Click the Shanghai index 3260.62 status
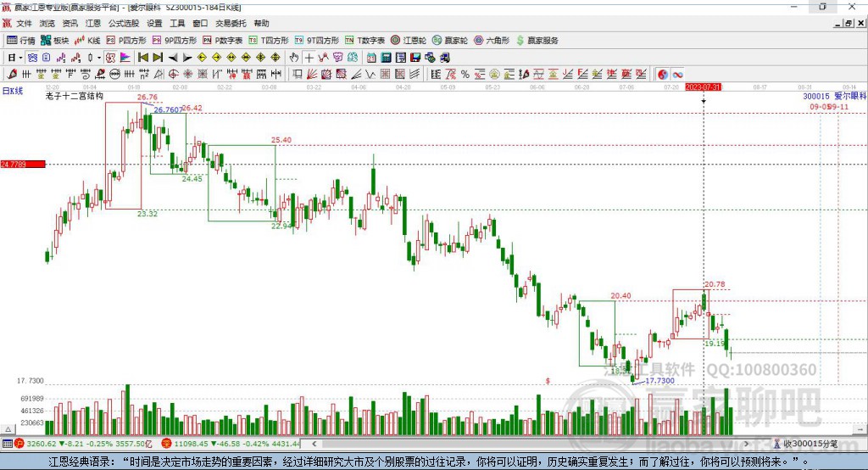Viewport: 868px width, 470px height. tap(83, 444)
